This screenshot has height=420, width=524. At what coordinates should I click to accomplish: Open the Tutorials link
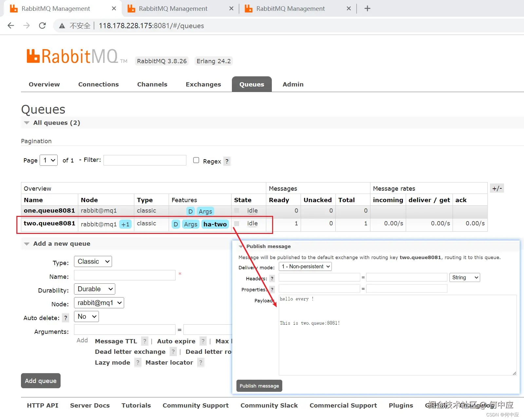(136, 405)
